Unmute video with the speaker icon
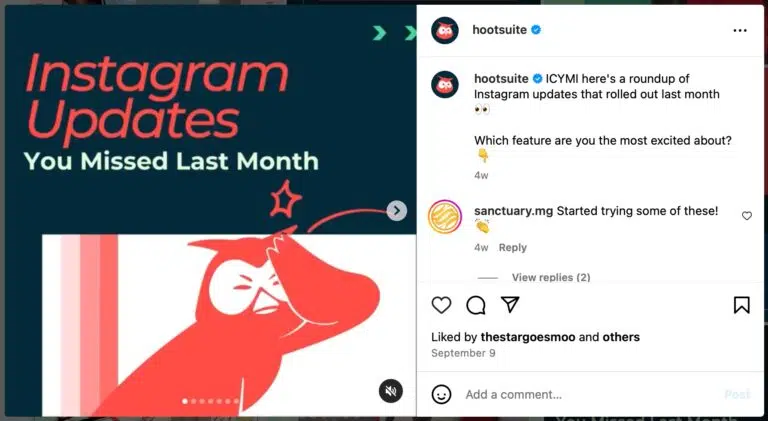The image size is (768, 421). [390, 391]
